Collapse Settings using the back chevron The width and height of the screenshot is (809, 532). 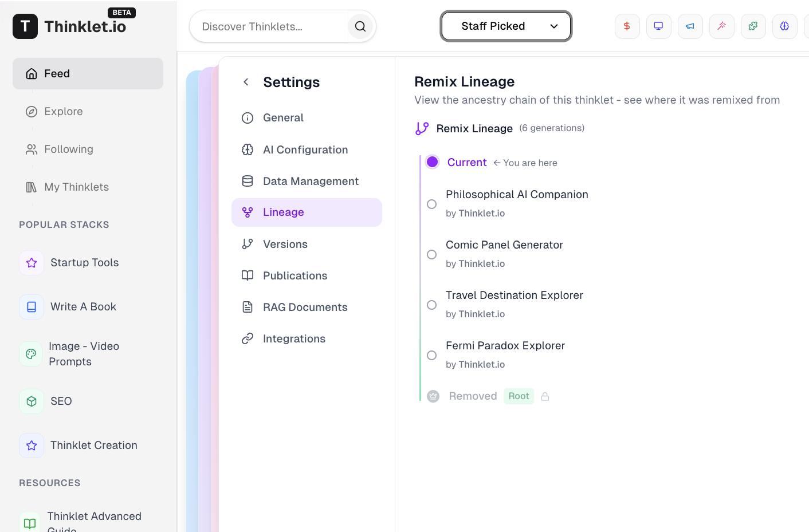point(246,82)
